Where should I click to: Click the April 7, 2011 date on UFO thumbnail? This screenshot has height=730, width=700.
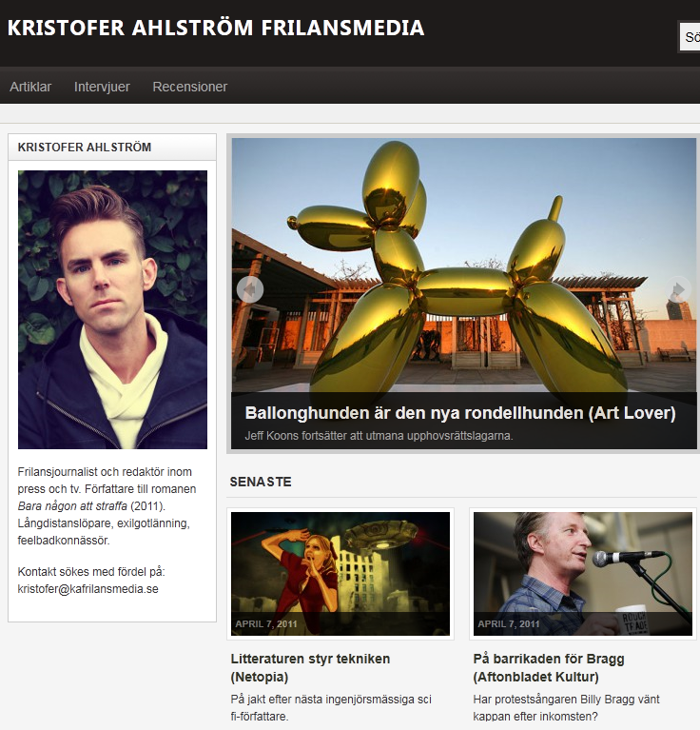tap(266, 623)
